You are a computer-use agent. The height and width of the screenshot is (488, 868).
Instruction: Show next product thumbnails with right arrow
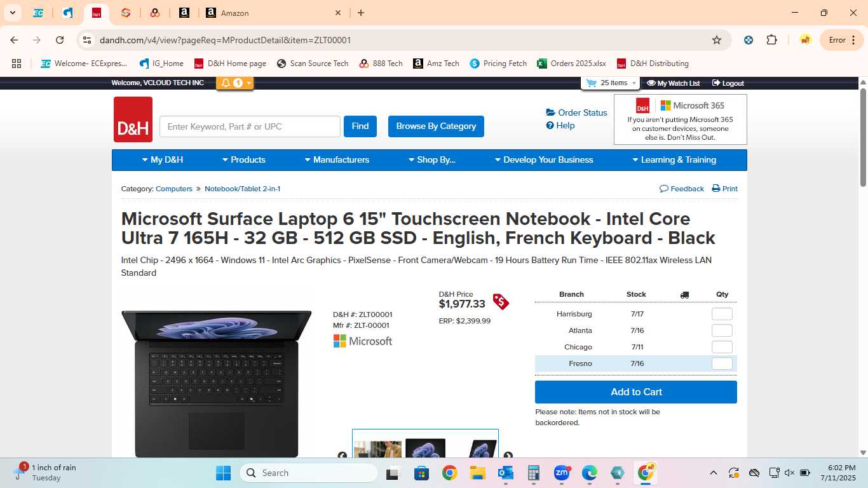click(x=508, y=456)
